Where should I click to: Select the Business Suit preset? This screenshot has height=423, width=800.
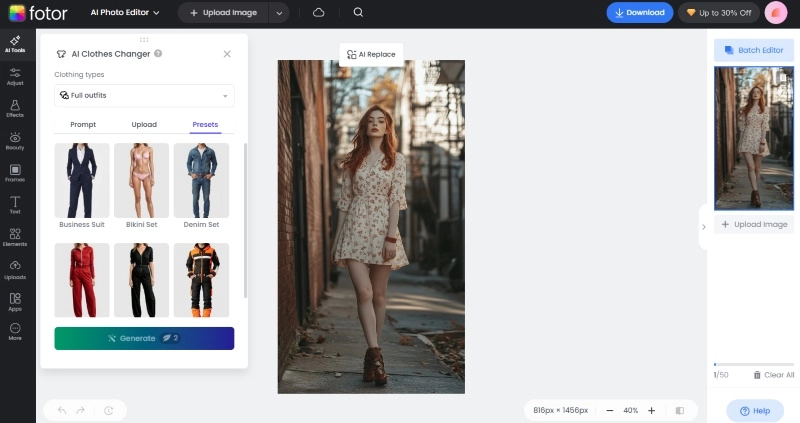pos(82,181)
